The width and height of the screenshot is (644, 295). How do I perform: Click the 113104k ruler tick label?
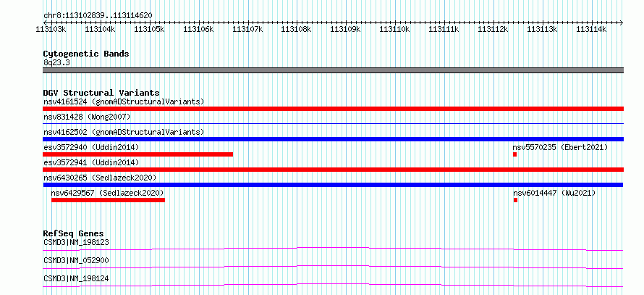point(100,29)
